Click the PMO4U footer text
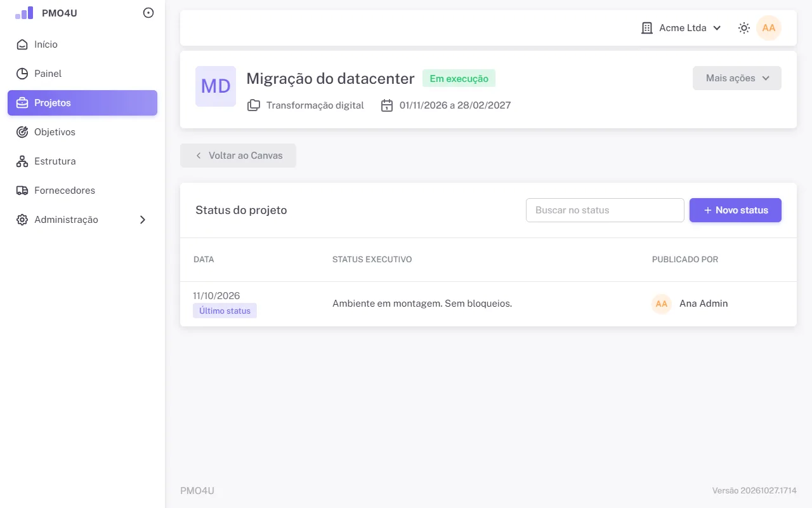Viewport: 812px width, 508px height. click(x=197, y=491)
